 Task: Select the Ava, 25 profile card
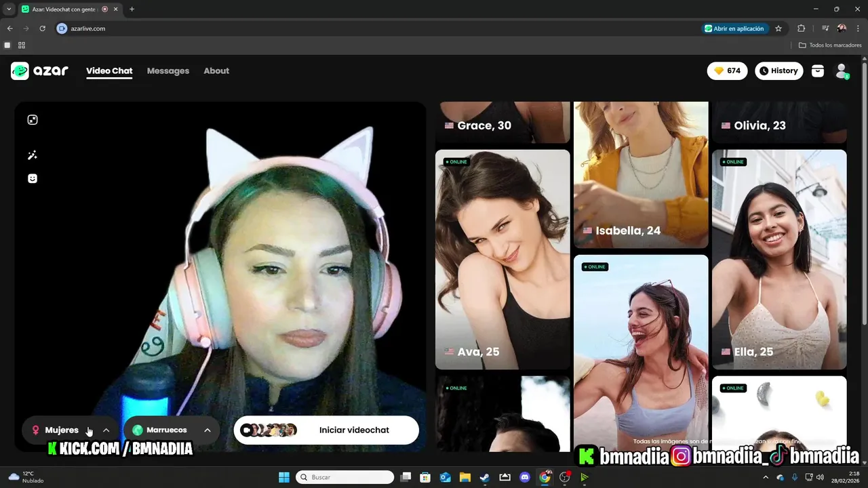[502, 260]
